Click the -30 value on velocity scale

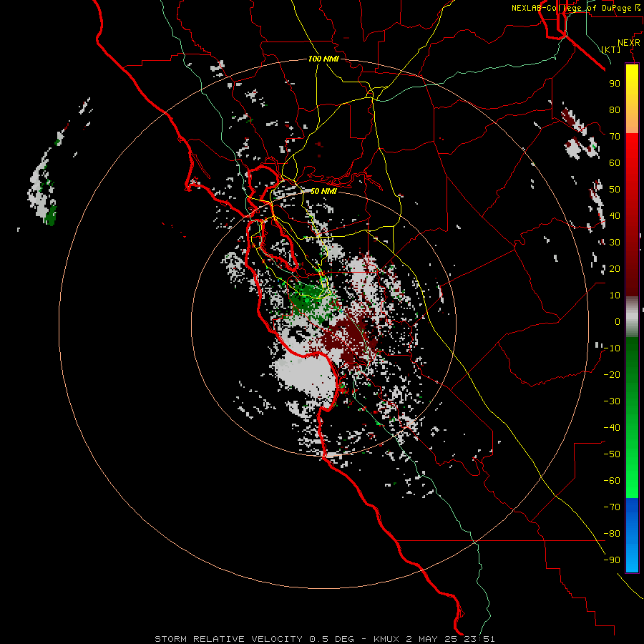click(612, 401)
